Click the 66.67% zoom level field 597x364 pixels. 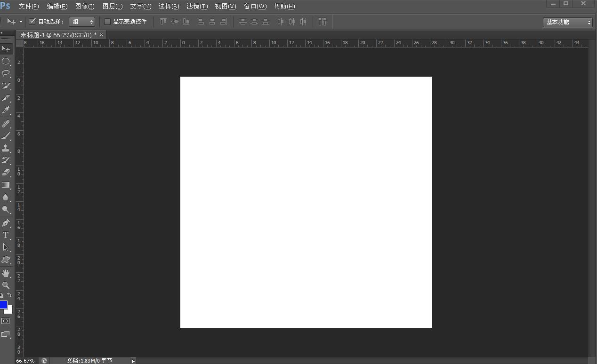click(x=25, y=361)
